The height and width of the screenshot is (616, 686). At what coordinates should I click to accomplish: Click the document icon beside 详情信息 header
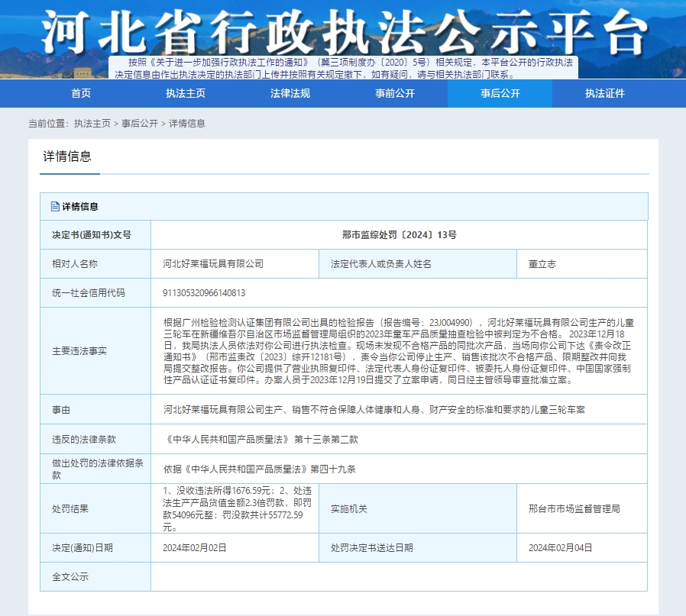click(x=55, y=206)
